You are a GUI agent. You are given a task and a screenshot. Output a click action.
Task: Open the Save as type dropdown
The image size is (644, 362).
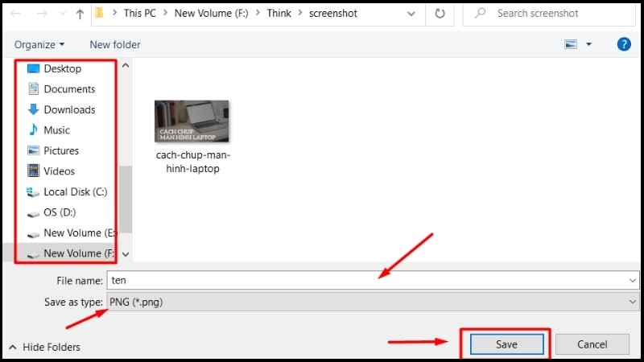(373, 302)
